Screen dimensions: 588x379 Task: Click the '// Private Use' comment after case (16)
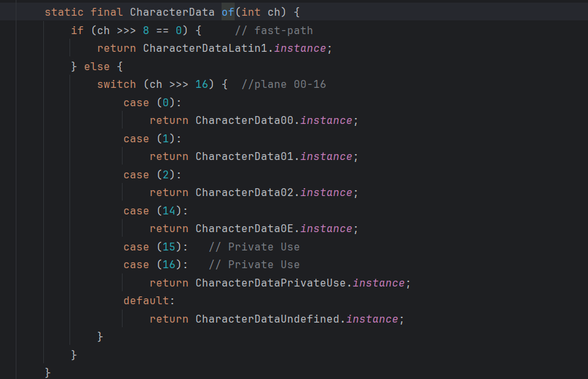[254, 264]
